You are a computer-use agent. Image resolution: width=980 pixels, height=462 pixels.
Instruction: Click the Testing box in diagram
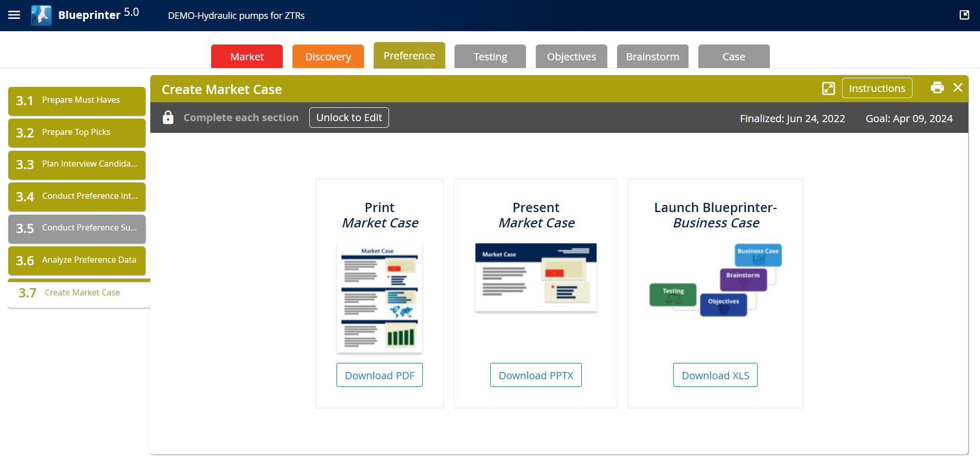(673, 294)
